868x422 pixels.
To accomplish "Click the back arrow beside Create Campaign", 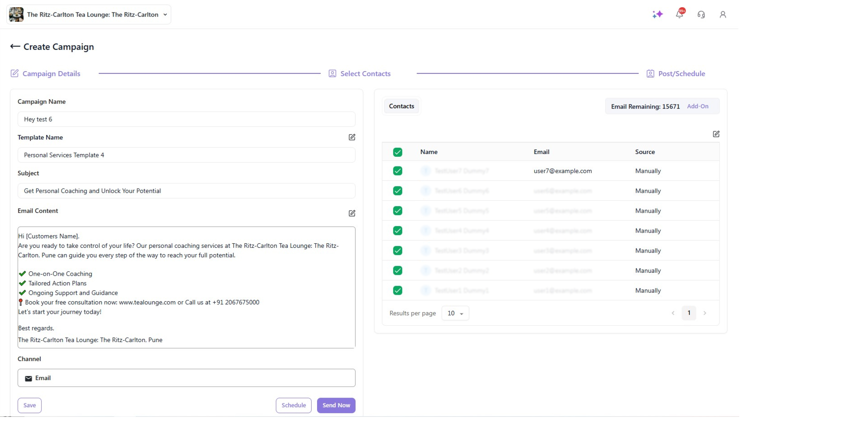I will [15, 46].
